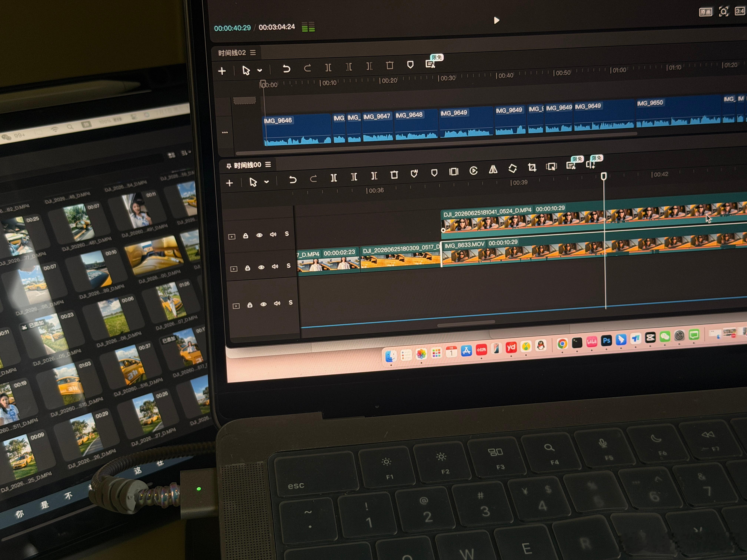Click the fullscreen focus icon in preview
This screenshot has height=560, width=747.
[723, 11]
